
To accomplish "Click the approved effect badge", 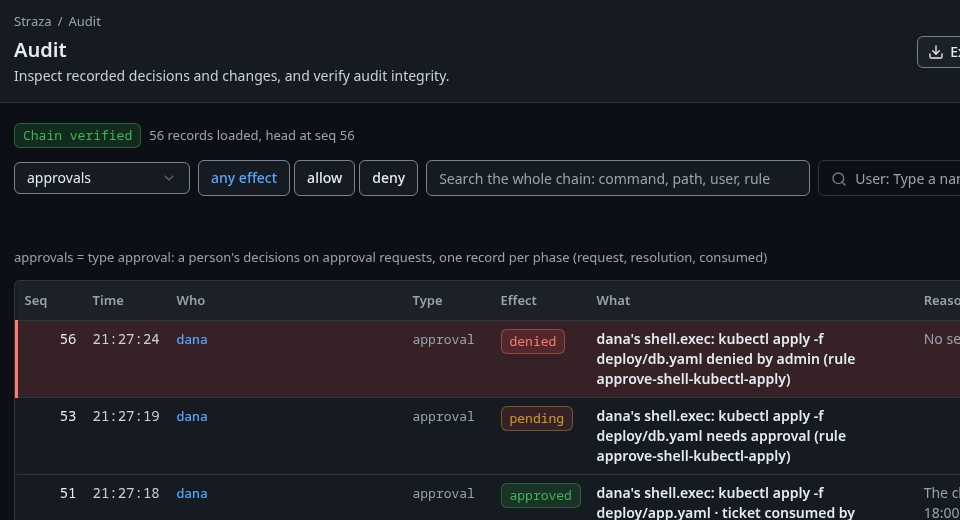I will [541, 496].
